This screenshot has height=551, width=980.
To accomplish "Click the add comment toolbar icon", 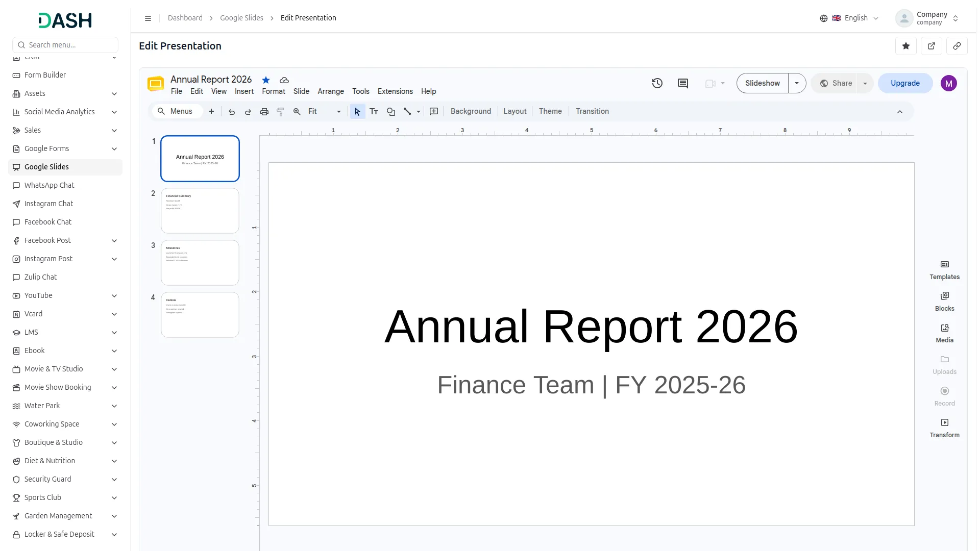I will [434, 112].
